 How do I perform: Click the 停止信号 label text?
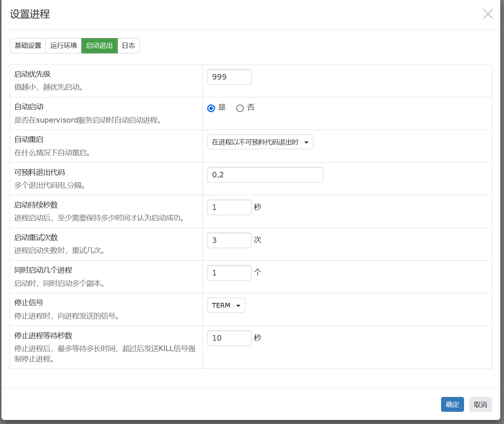click(x=29, y=303)
